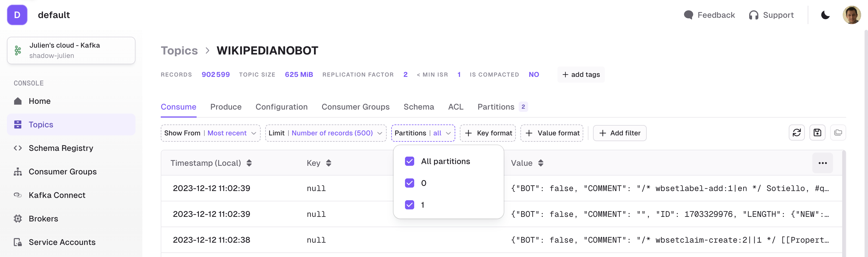
Task: Click the Feedback link
Action: (709, 15)
